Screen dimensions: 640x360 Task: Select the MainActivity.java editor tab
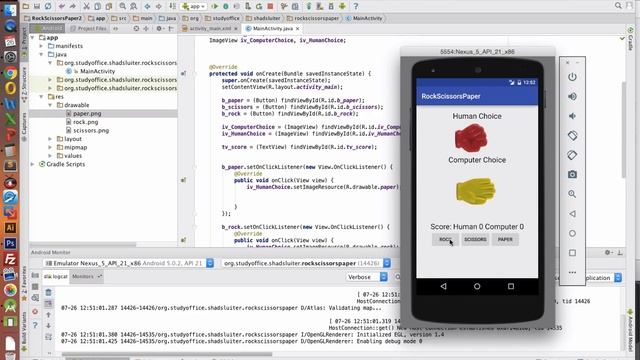[x=272, y=28]
